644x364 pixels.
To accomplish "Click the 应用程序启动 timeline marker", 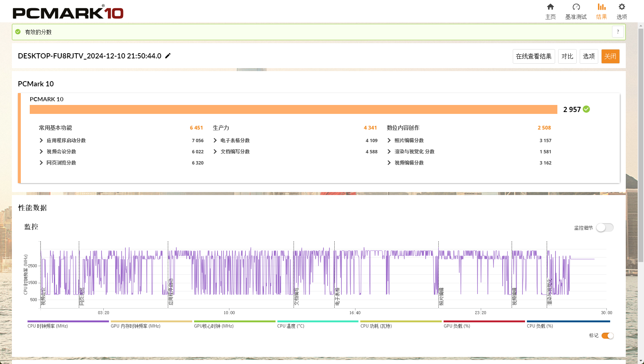I will (171, 292).
